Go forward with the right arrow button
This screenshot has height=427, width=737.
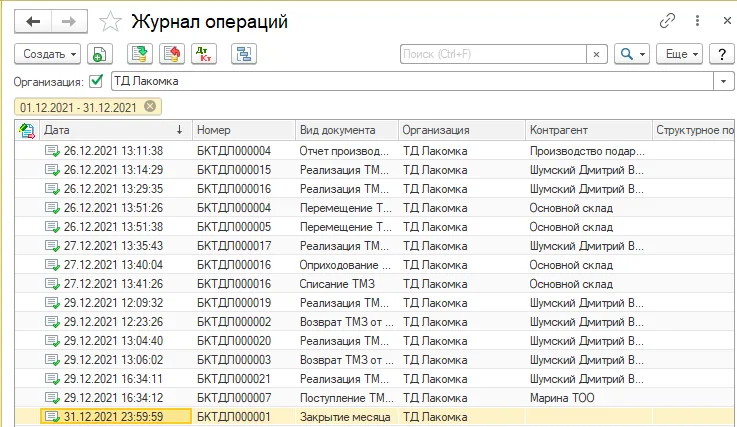click(69, 22)
